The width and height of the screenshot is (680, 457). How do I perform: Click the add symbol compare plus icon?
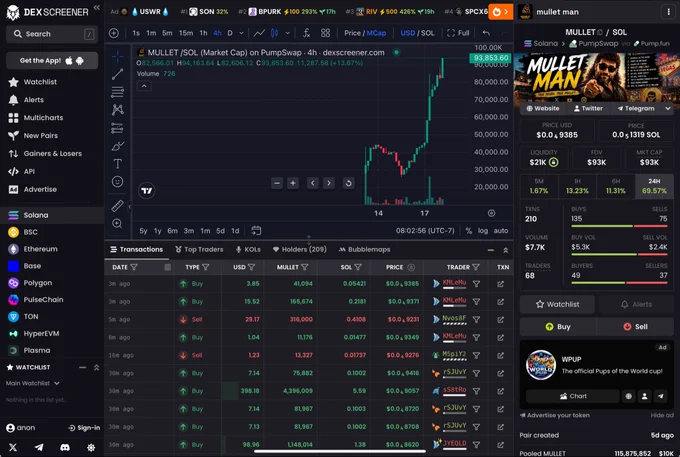tap(114, 33)
